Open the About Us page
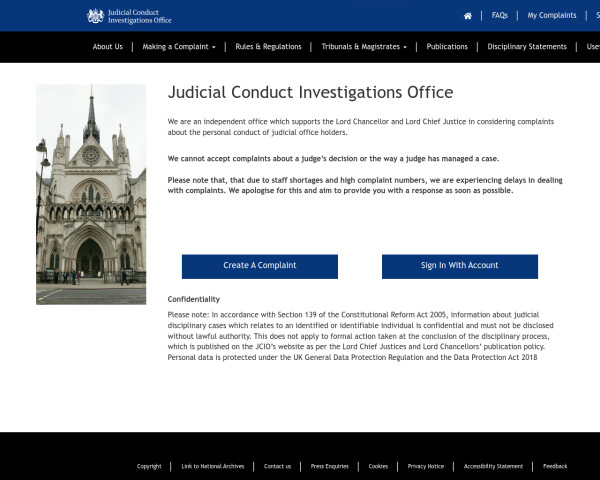The width and height of the screenshot is (600, 480). coord(108,47)
